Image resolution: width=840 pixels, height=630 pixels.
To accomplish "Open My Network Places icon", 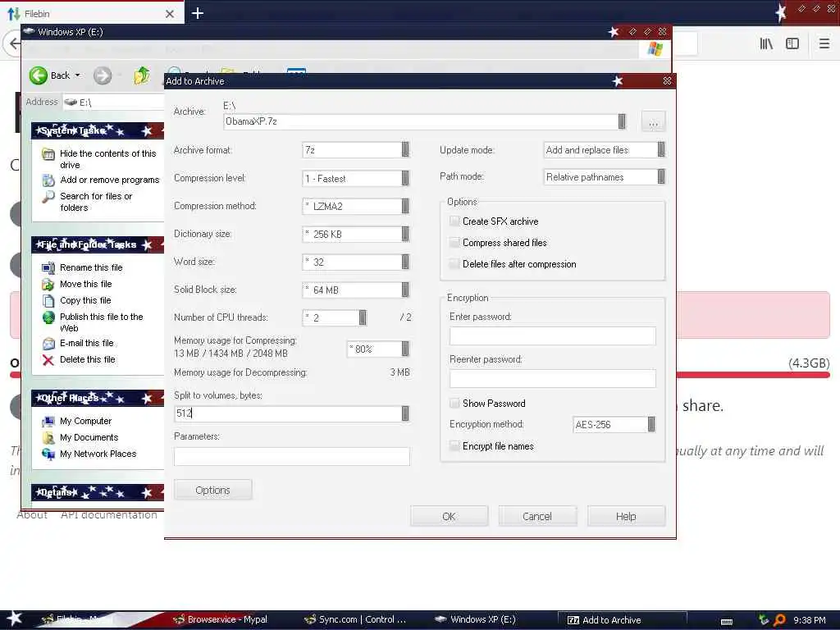I will (48, 454).
